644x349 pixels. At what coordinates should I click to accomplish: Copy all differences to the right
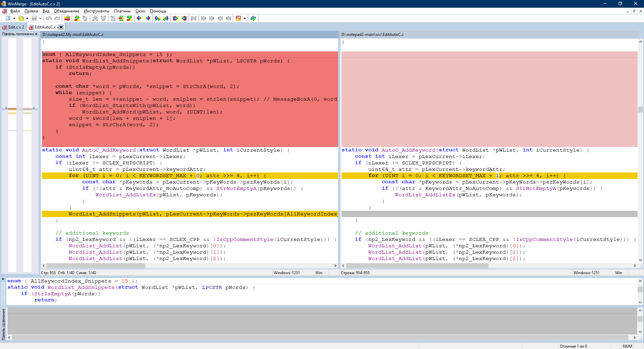click(176, 18)
